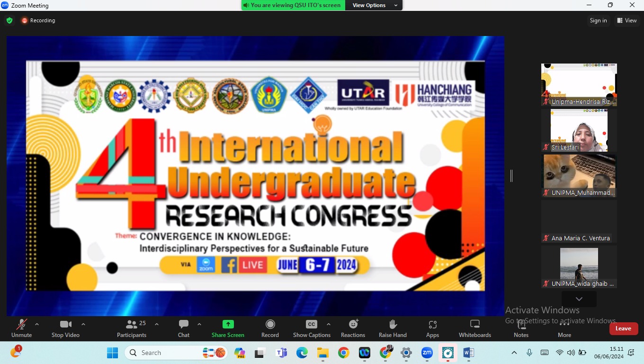
Task: Click the system tray microphone icon
Action: (529, 353)
